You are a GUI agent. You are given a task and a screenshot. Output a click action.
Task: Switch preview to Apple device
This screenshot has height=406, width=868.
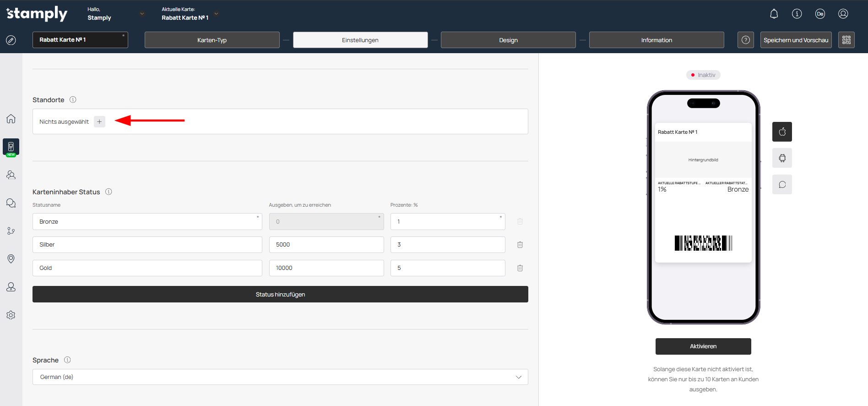click(782, 132)
